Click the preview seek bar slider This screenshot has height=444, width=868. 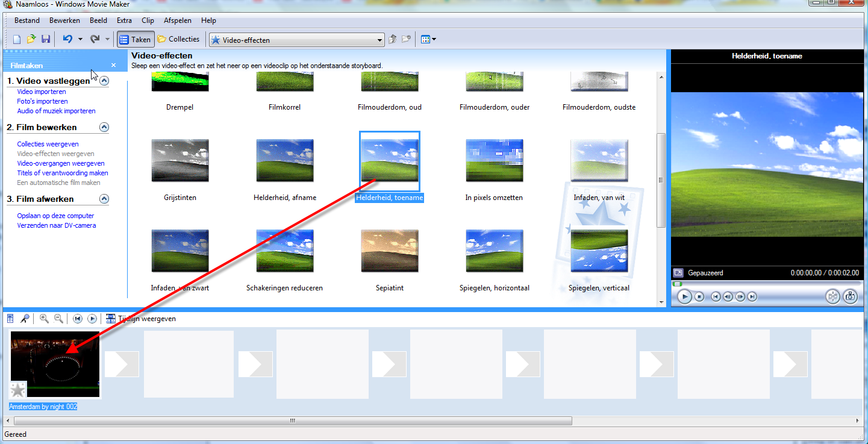click(x=678, y=284)
